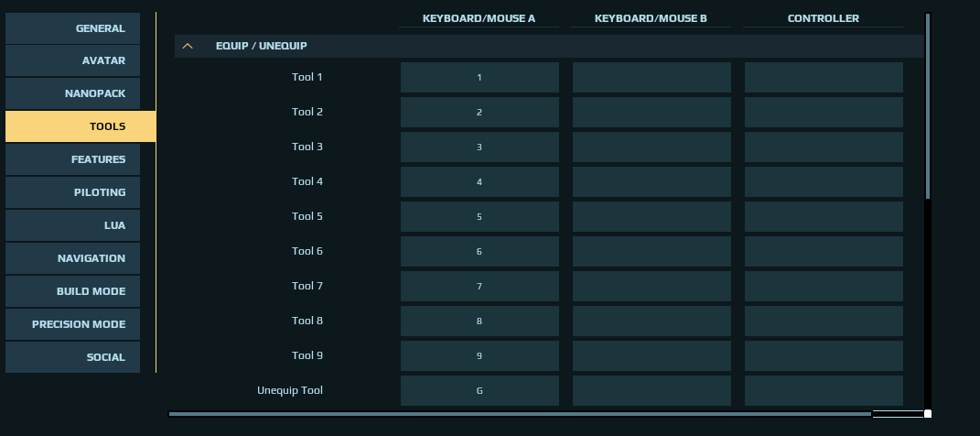Select the Social category

[72, 357]
